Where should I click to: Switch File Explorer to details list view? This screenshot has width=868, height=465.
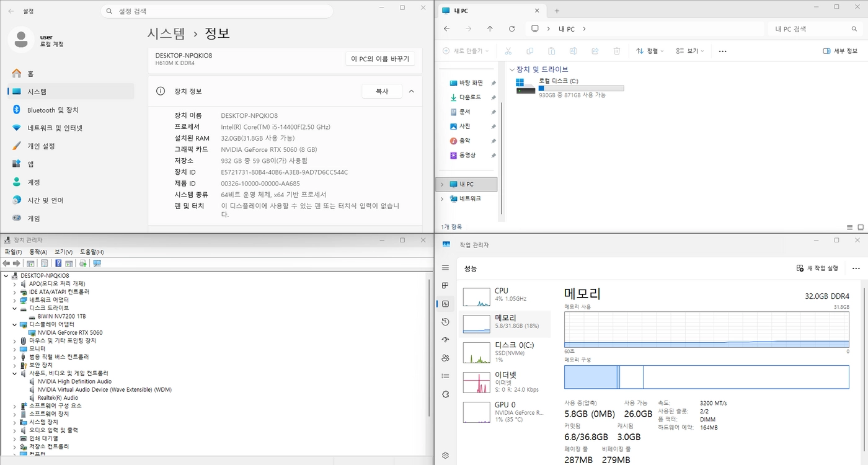tap(850, 228)
